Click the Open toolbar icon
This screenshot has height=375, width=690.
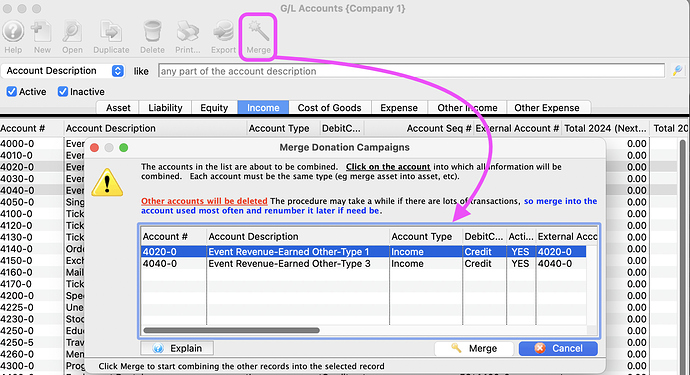point(72,37)
